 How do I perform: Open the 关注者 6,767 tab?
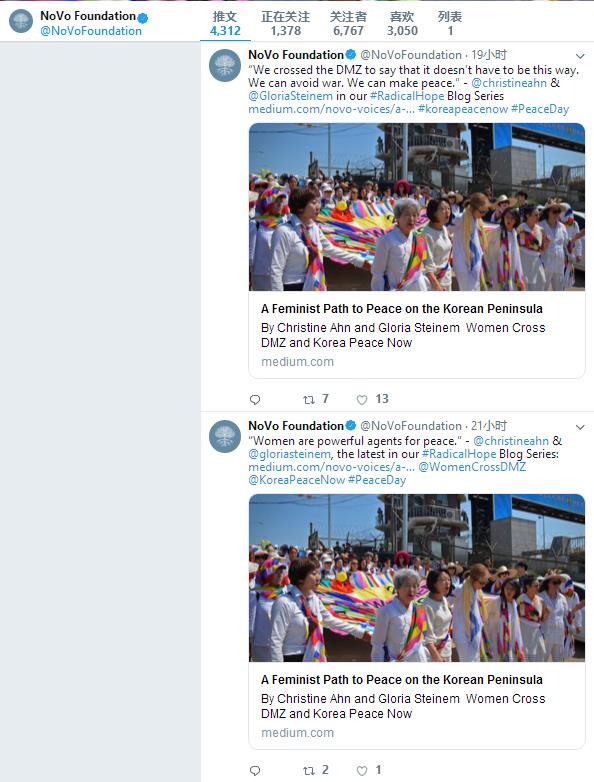[x=348, y=24]
